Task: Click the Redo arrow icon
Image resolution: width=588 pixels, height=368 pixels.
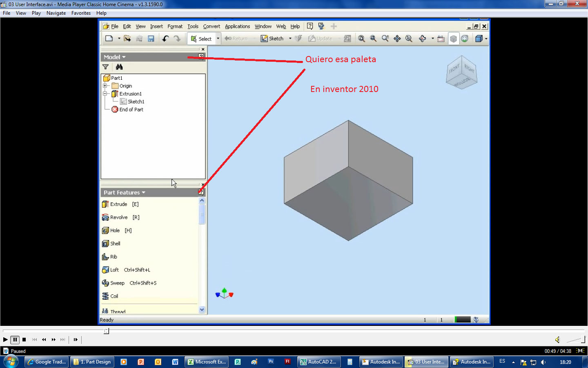Action: pyautogui.click(x=177, y=38)
